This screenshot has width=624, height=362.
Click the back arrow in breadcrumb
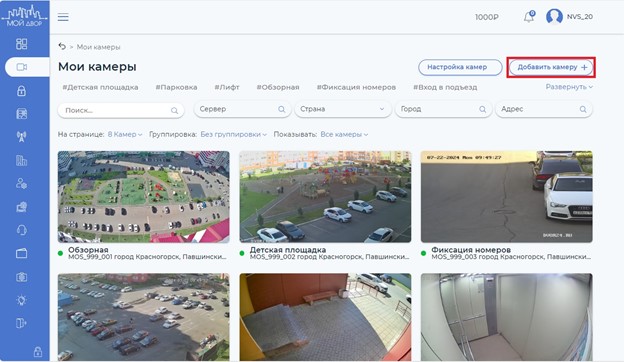[62, 46]
